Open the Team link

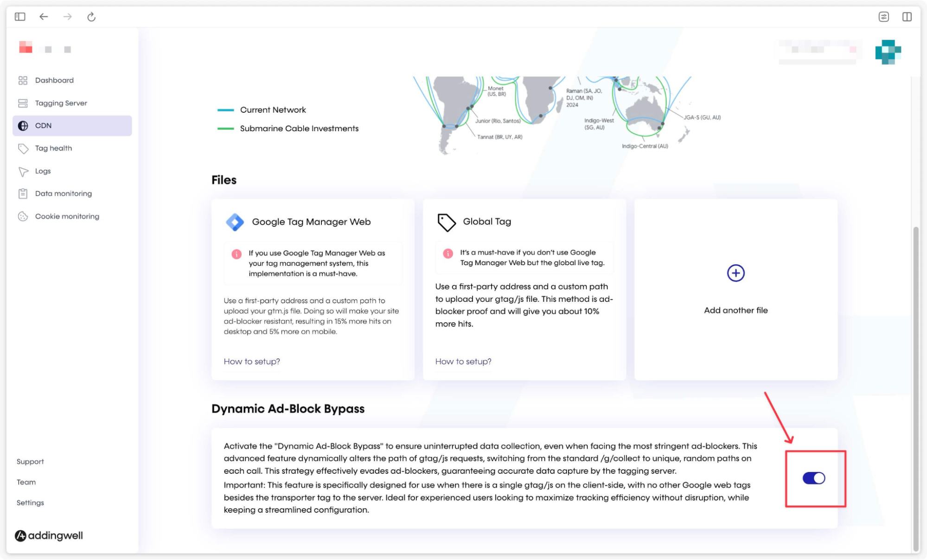coord(26,482)
